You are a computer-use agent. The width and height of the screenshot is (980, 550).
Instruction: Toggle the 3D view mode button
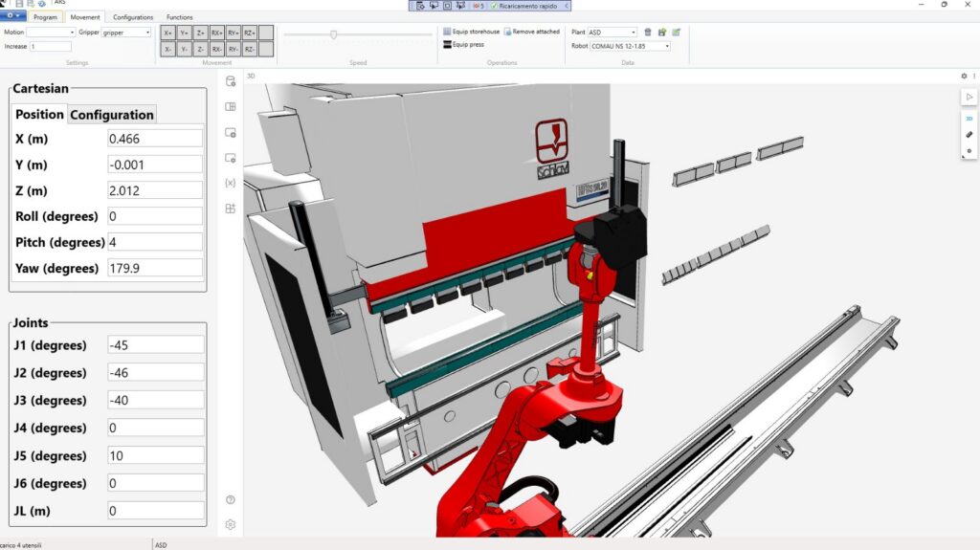tap(969, 119)
